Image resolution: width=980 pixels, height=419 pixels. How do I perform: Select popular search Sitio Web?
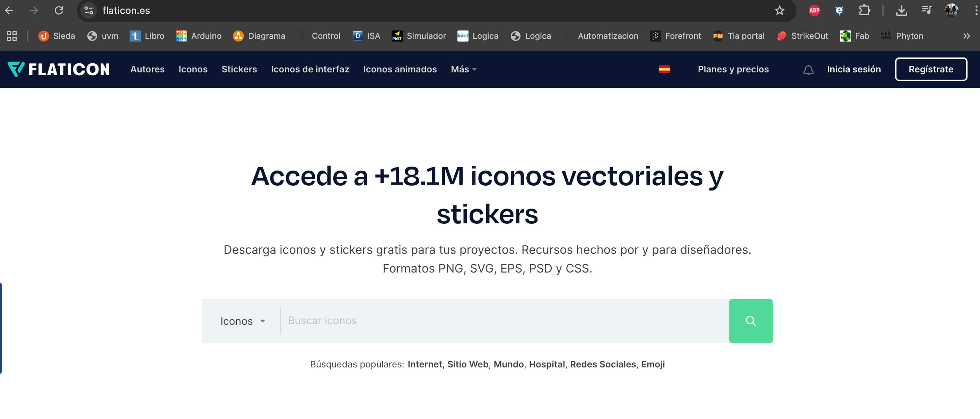pos(467,364)
